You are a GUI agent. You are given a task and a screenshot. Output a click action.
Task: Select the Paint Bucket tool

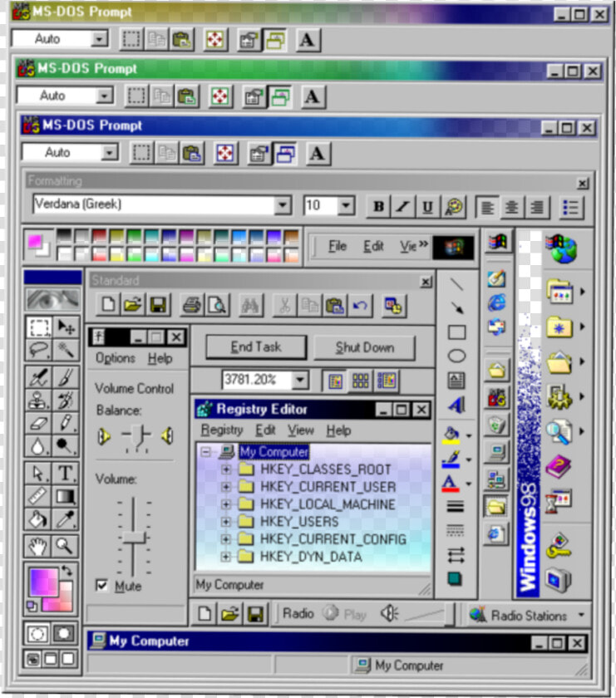(x=38, y=519)
